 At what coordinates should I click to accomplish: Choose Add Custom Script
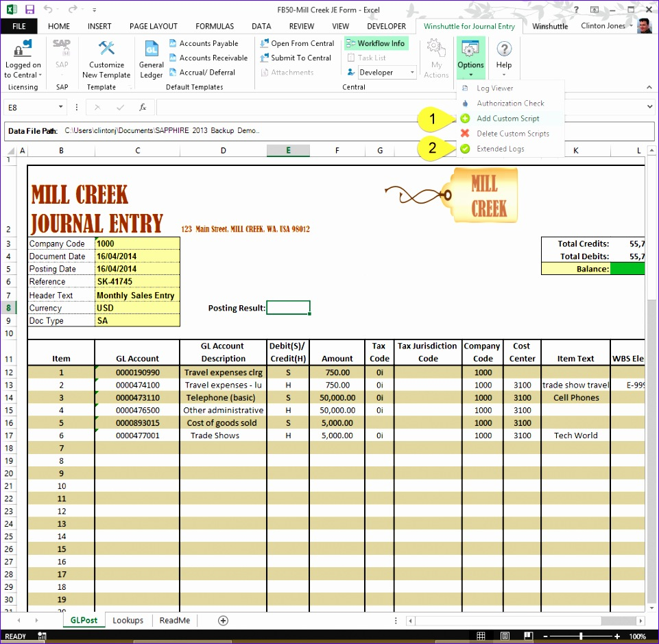tap(510, 119)
